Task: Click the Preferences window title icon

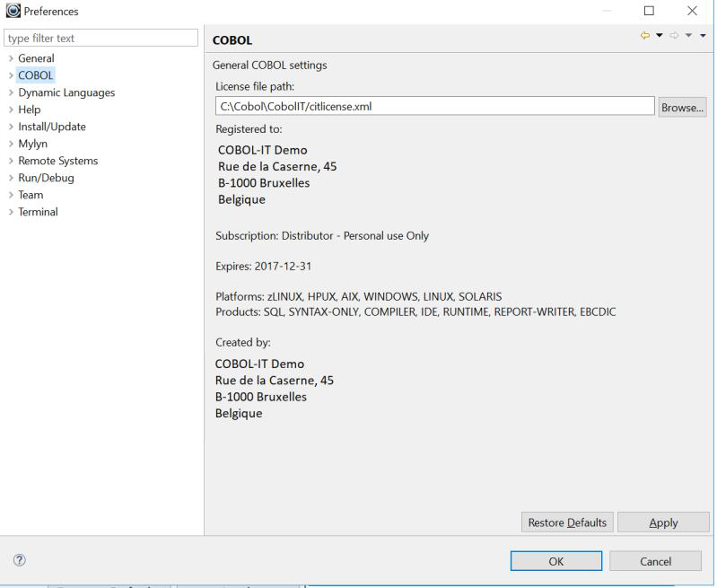Action: click(x=13, y=11)
